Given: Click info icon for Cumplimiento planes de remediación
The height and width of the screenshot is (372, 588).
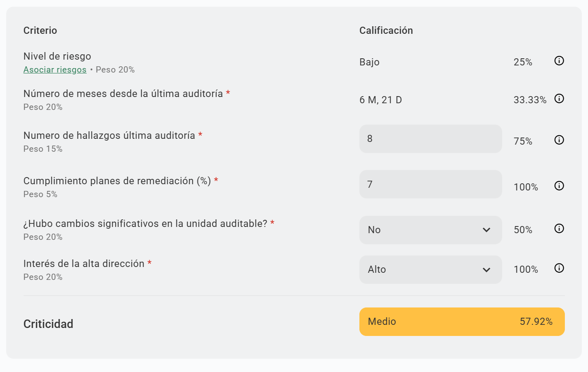Looking at the screenshot, I should (559, 186).
